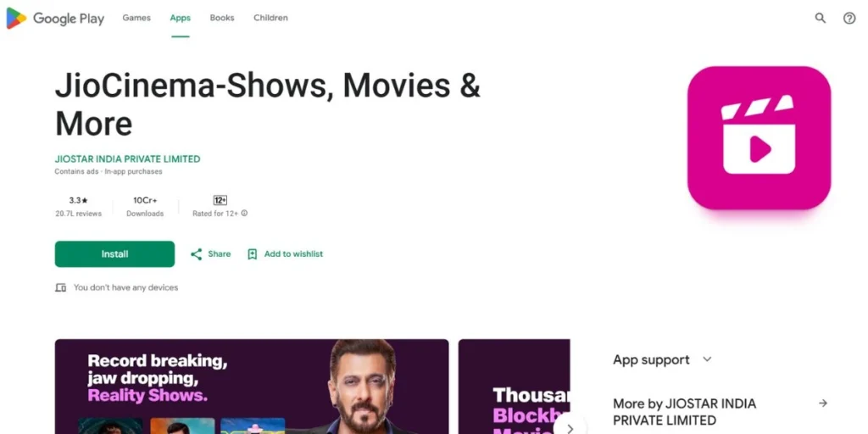Click the 12+ content rating badge
This screenshot has height=434, width=868.
pyautogui.click(x=220, y=200)
